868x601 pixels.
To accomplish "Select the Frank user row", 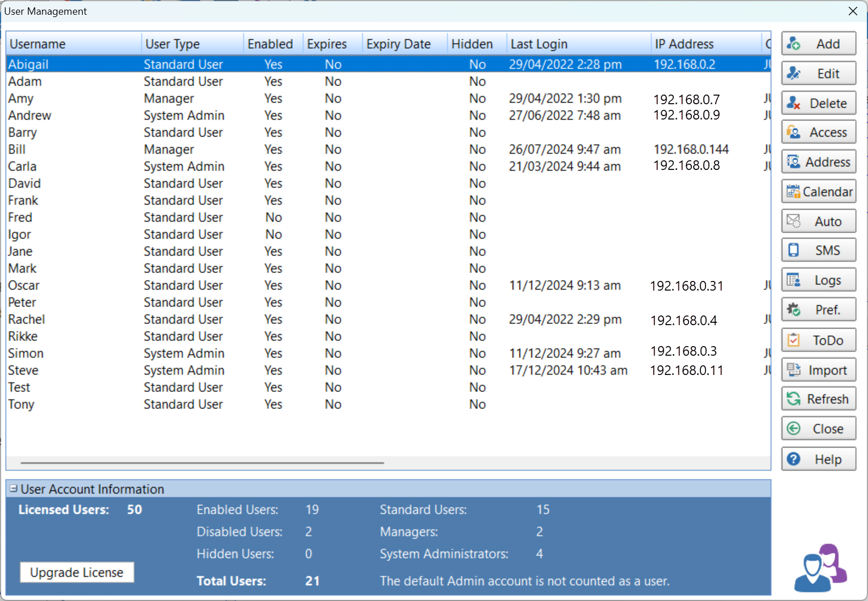I will [x=388, y=200].
